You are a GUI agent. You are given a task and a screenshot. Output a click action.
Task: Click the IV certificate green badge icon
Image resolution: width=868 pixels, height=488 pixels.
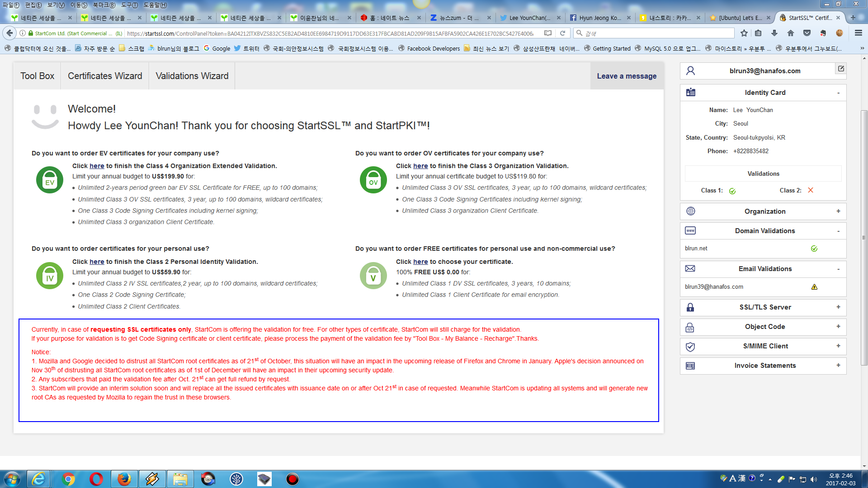click(50, 276)
